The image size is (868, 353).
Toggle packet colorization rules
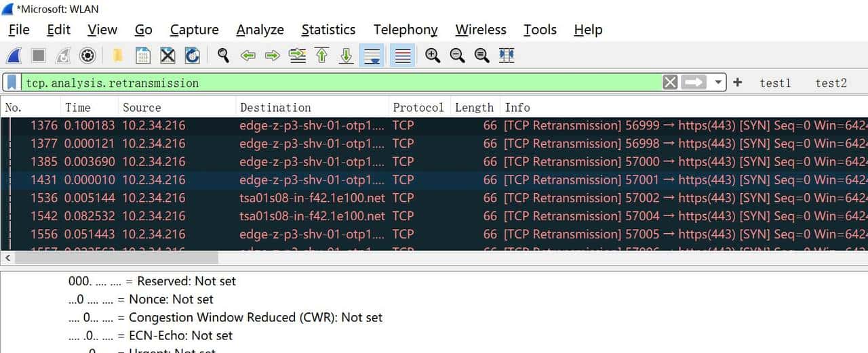pos(403,56)
